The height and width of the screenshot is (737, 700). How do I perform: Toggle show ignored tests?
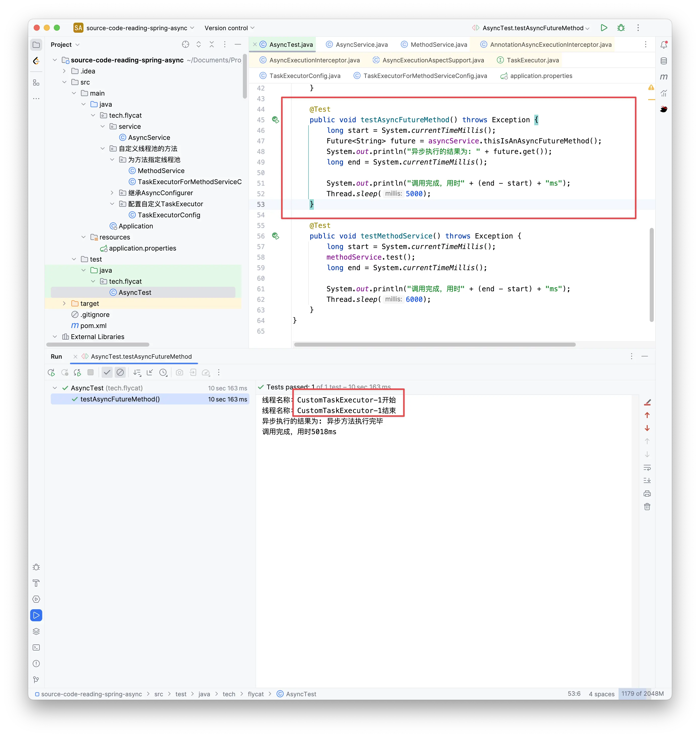click(x=120, y=372)
